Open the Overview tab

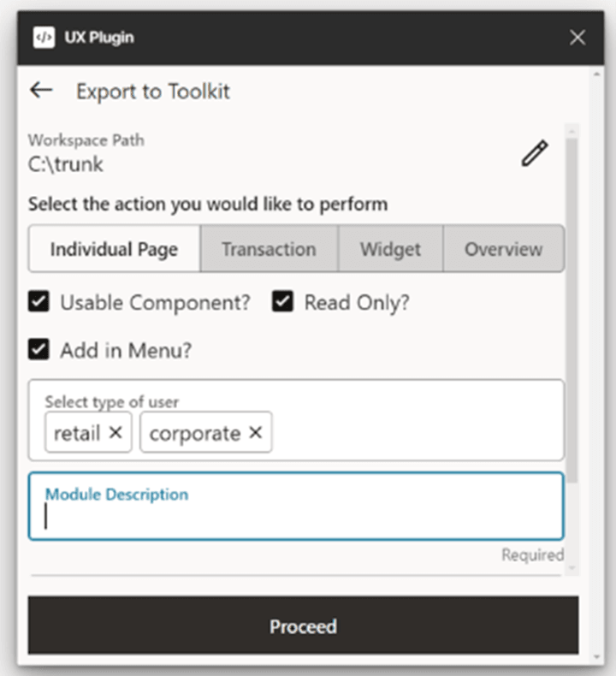(x=503, y=250)
